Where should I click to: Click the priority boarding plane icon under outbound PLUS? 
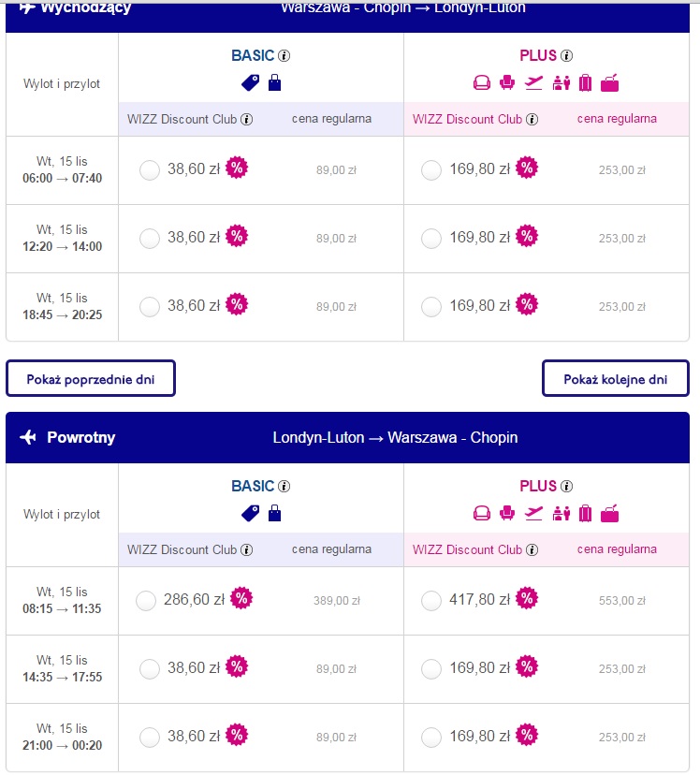pyautogui.click(x=533, y=83)
